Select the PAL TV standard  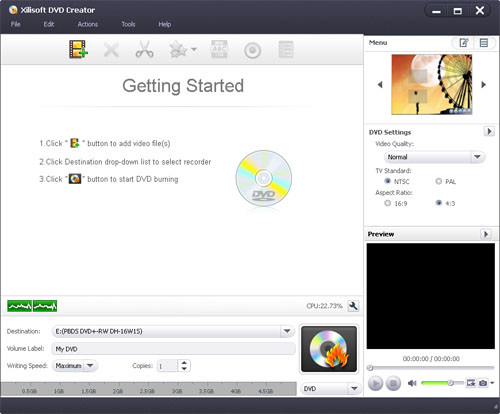(x=439, y=181)
